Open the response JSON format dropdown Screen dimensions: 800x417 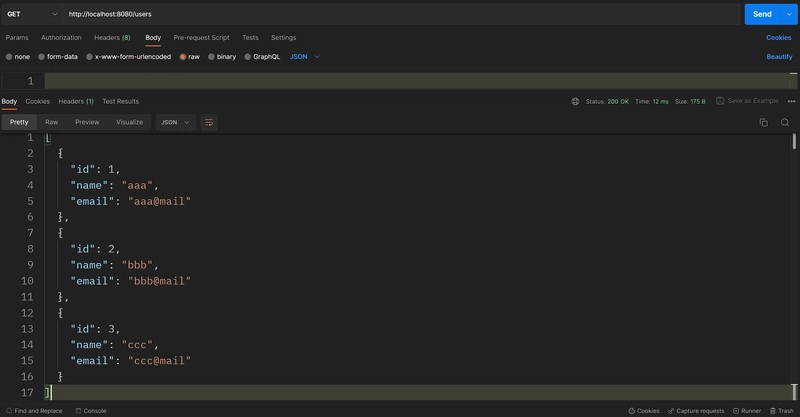click(x=176, y=122)
